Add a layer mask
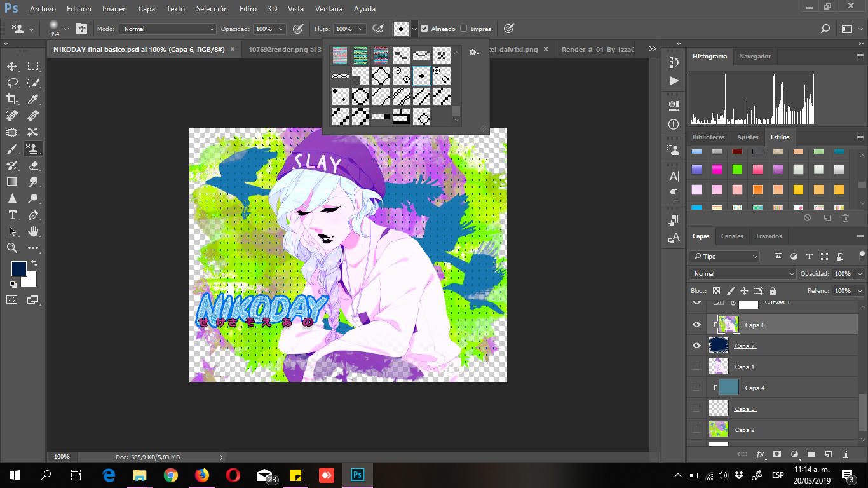868x488 pixels. (x=776, y=454)
